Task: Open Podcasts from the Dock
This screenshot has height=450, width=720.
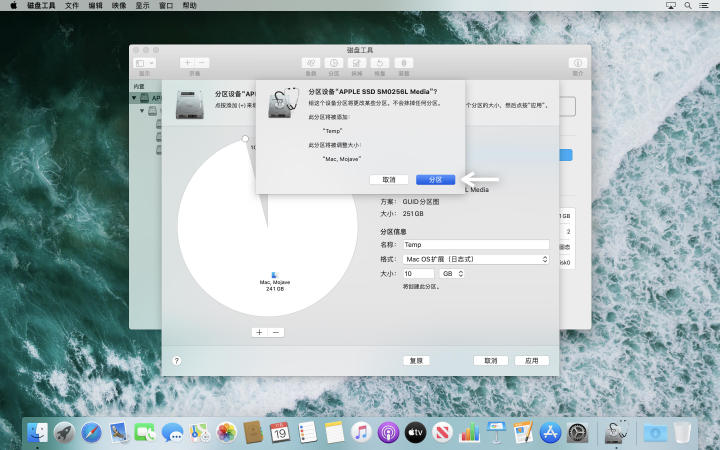Action: (388, 433)
